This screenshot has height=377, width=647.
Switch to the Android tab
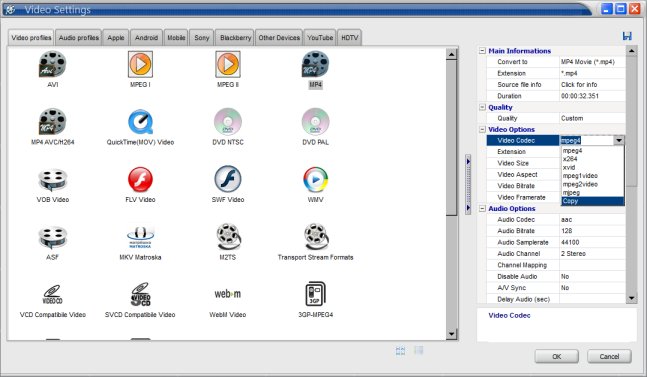click(x=146, y=38)
